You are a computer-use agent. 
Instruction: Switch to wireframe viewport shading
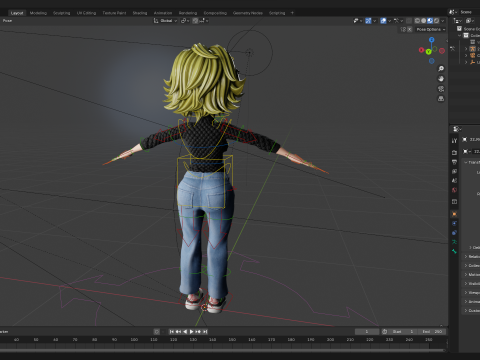point(417,21)
